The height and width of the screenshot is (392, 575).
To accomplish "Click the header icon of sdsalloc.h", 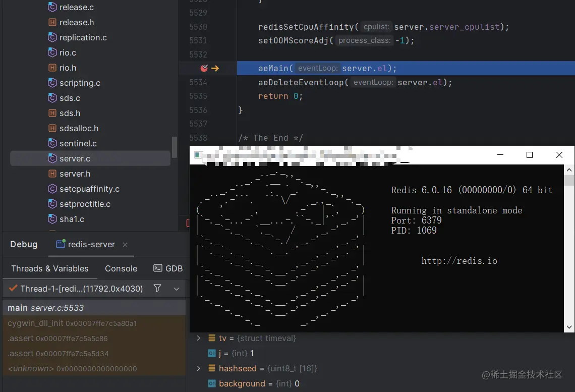I will coord(52,128).
